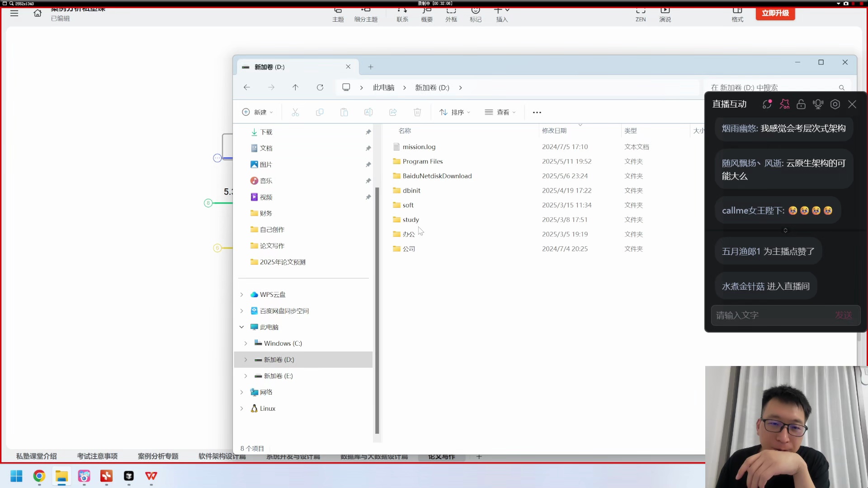Expand the Windows (C:) tree node
This screenshot has height=488, width=868.
click(245, 343)
